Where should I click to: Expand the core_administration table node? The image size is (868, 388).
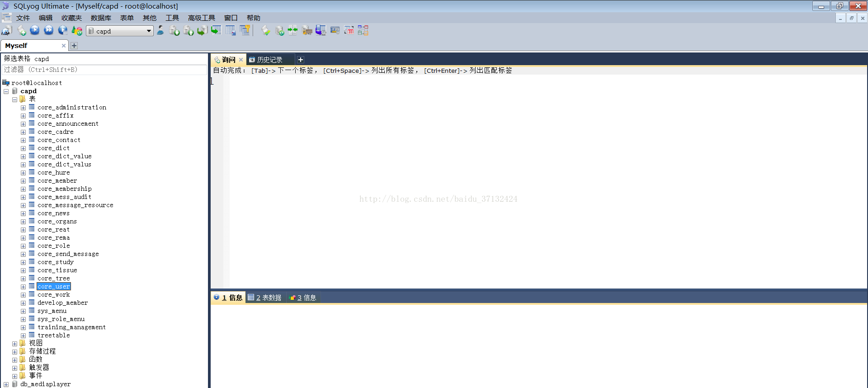[x=23, y=108]
